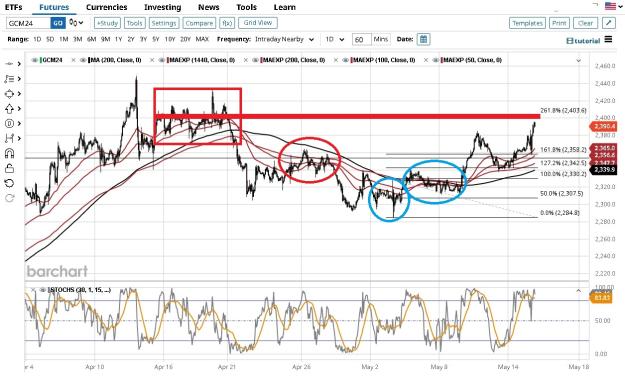Toggle visibility eye for MAEXP (1440, Close, 0)

[162, 60]
